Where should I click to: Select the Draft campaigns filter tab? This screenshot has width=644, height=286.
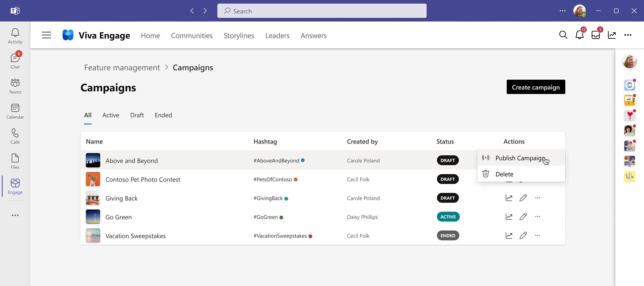click(x=137, y=115)
